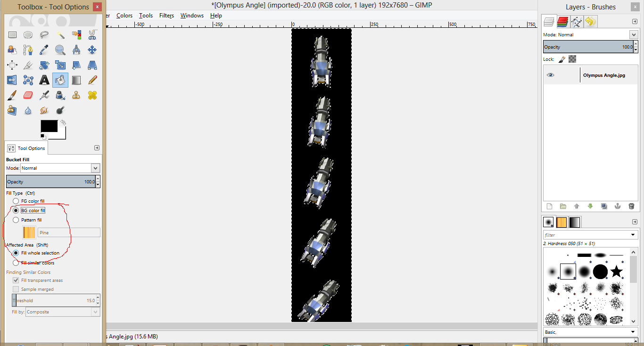Select the Text tool

click(44, 80)
